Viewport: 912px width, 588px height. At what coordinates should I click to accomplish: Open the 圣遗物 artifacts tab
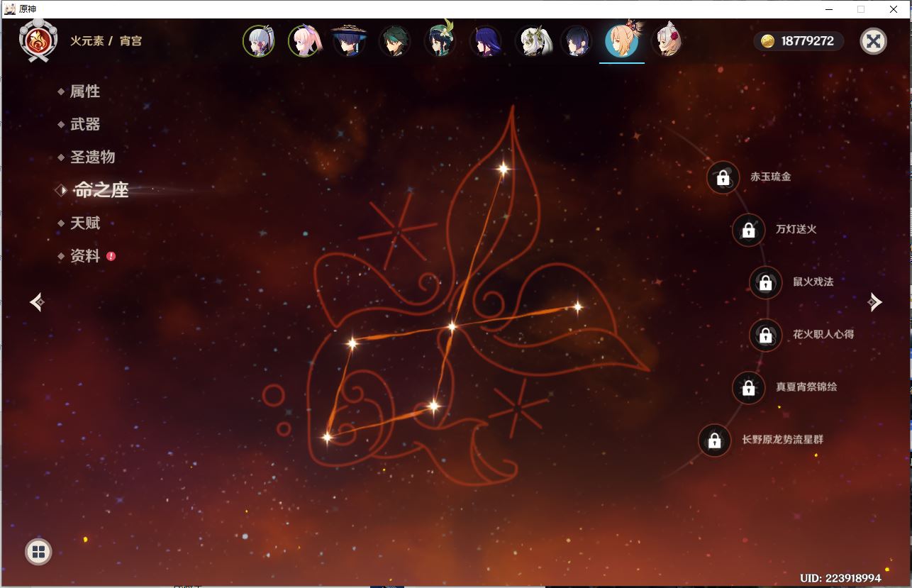[x=92, y=157]
